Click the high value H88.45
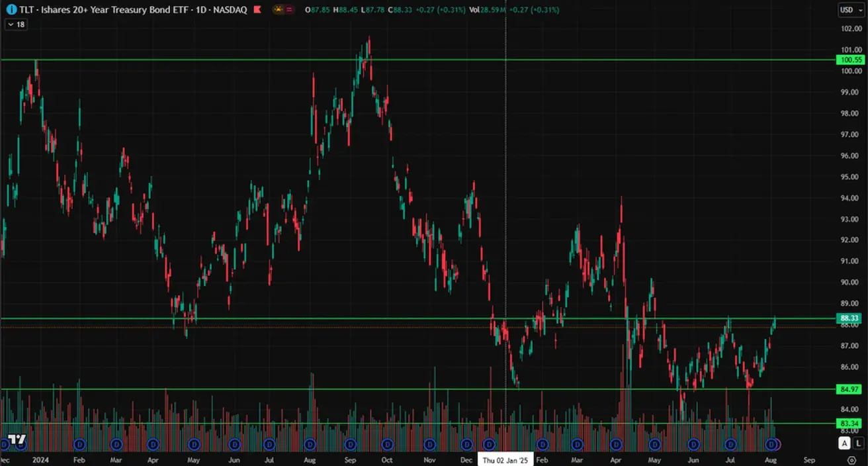Image resolution: width=868 pixels, height=466 pixels. (345, 10)
